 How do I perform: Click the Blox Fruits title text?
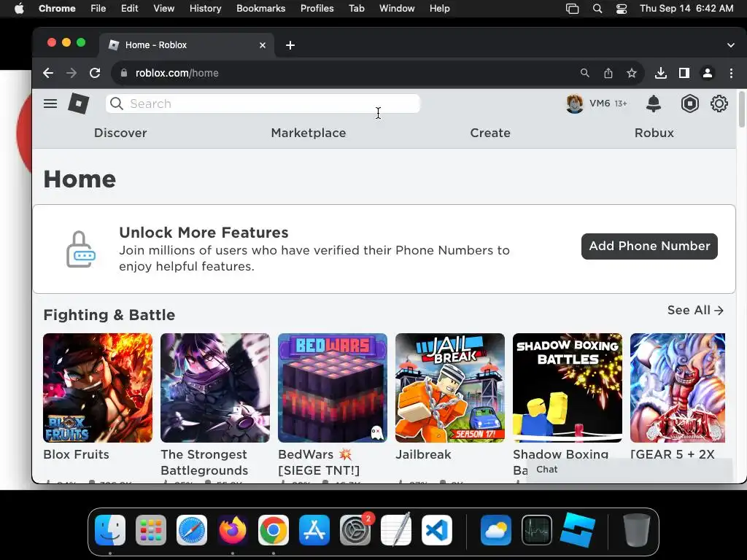(76, 455)
